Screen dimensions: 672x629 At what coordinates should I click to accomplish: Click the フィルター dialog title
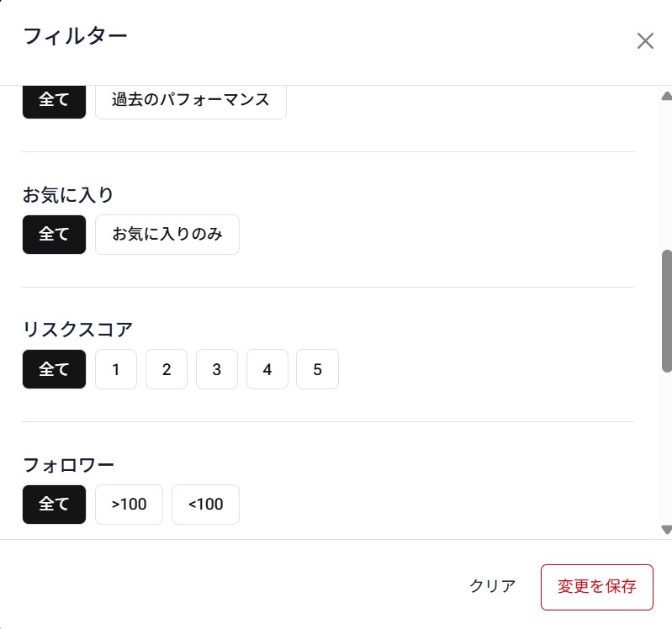click(x=75, y=36)
